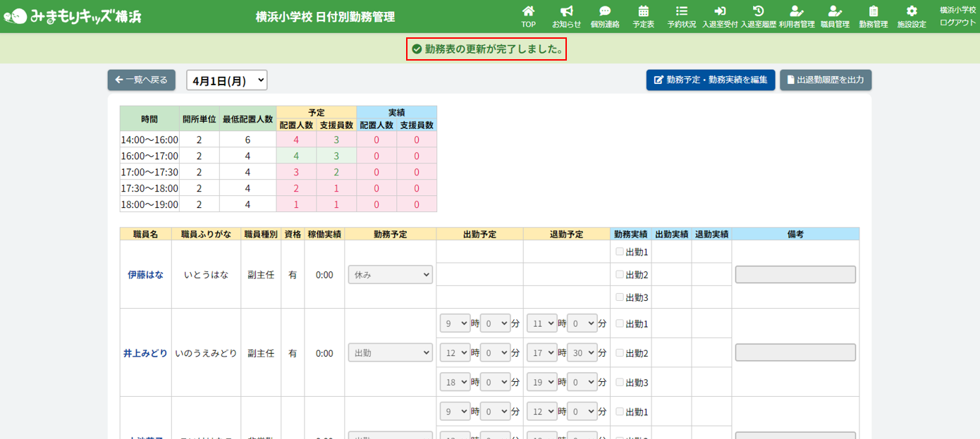The width and height of the screenshot is (980, 439).
Task: Open 個別連絡 chat bubble icon
Action: (605, 12)
